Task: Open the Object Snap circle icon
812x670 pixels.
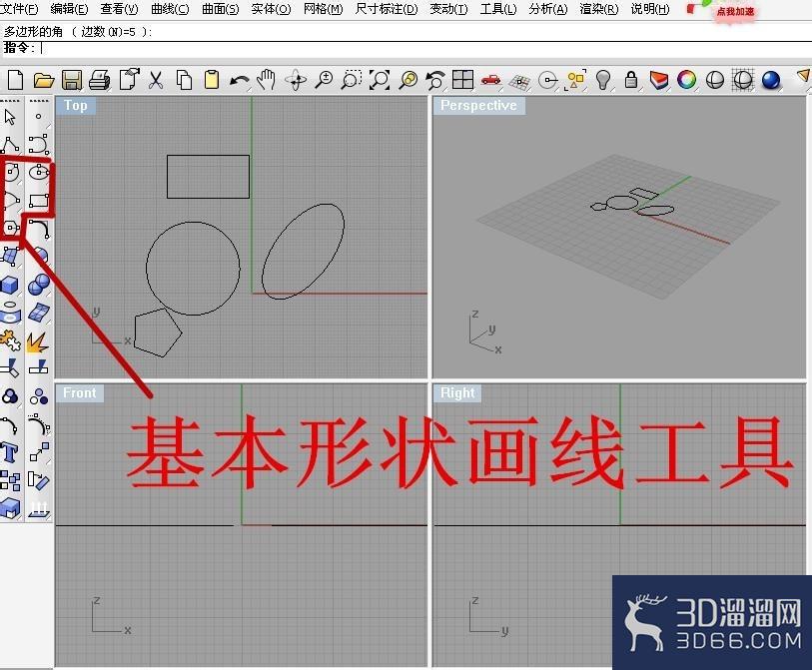Action: pyautogui.click(x=547, y=80)
